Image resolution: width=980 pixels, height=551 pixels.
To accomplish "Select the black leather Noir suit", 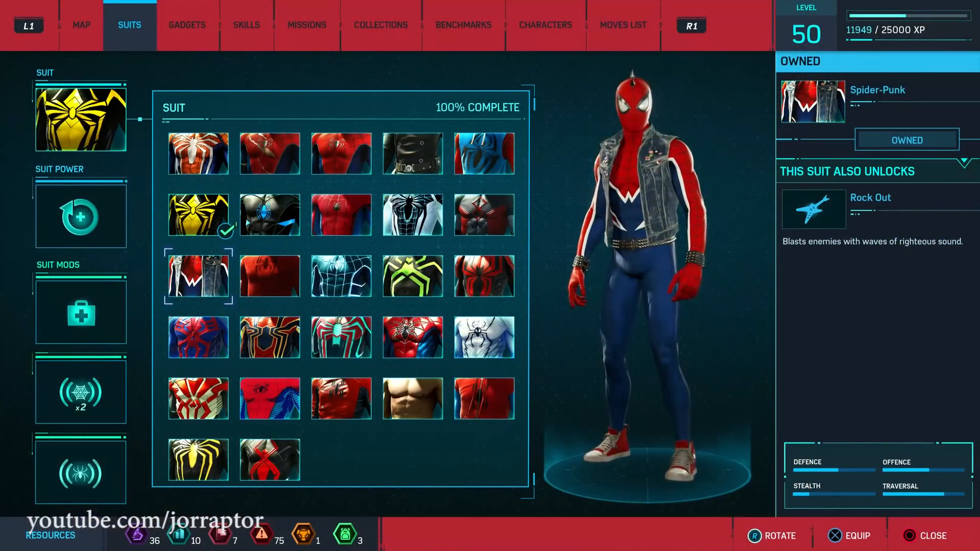I will [413, 154].
